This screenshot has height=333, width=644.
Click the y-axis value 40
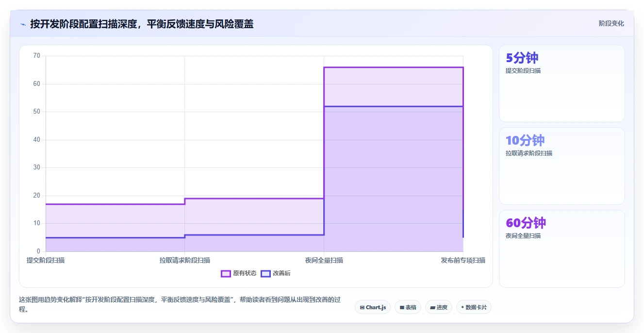tap(36, 140)
